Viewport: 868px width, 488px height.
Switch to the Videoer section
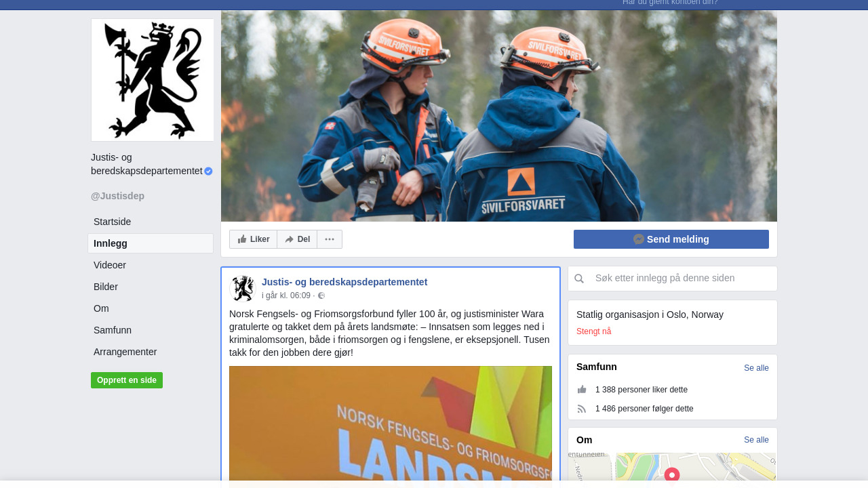pyautogui.click(x=110, y=265)
